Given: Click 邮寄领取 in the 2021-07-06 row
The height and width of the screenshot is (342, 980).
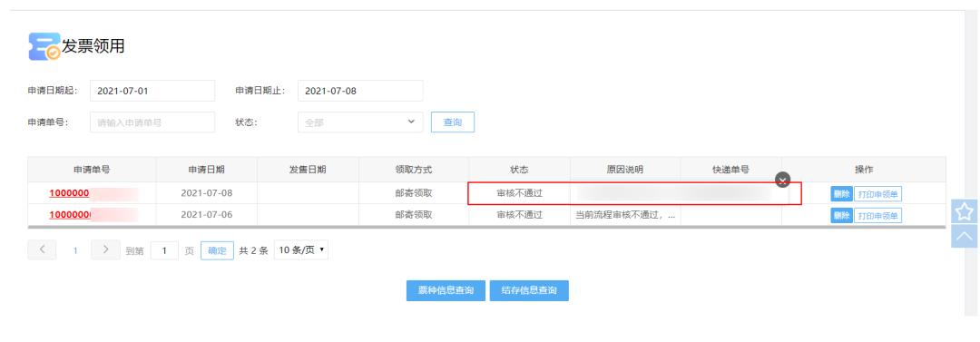Looking at the screenshot, I should pyautogui.click(x=414, y=214).
